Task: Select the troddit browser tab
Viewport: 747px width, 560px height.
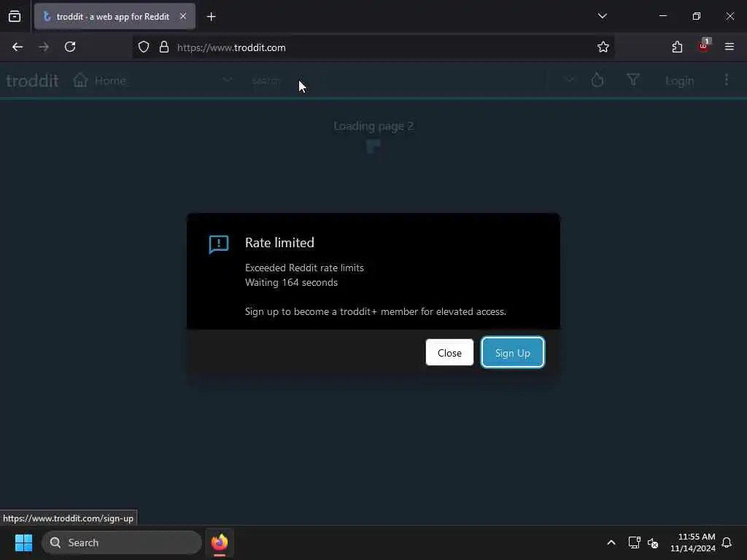Action: pos(115,16)
